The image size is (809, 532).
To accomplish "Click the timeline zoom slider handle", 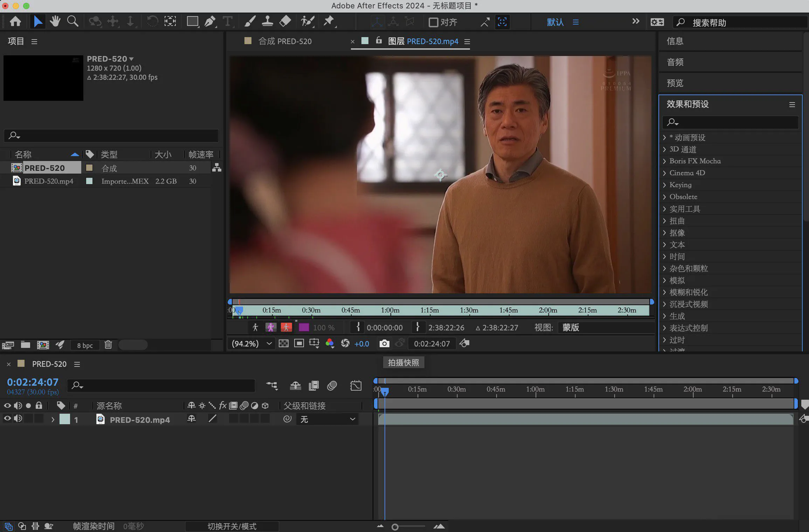I will [x=395, y=527].
